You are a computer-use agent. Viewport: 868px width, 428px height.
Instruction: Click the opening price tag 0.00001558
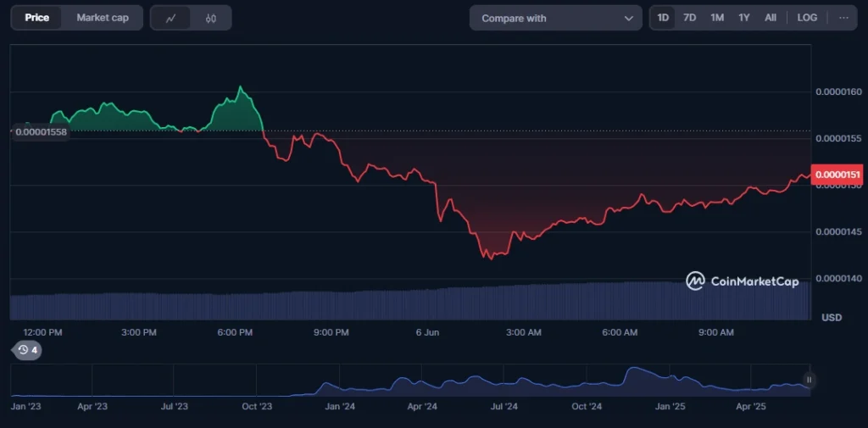(41, 131)
